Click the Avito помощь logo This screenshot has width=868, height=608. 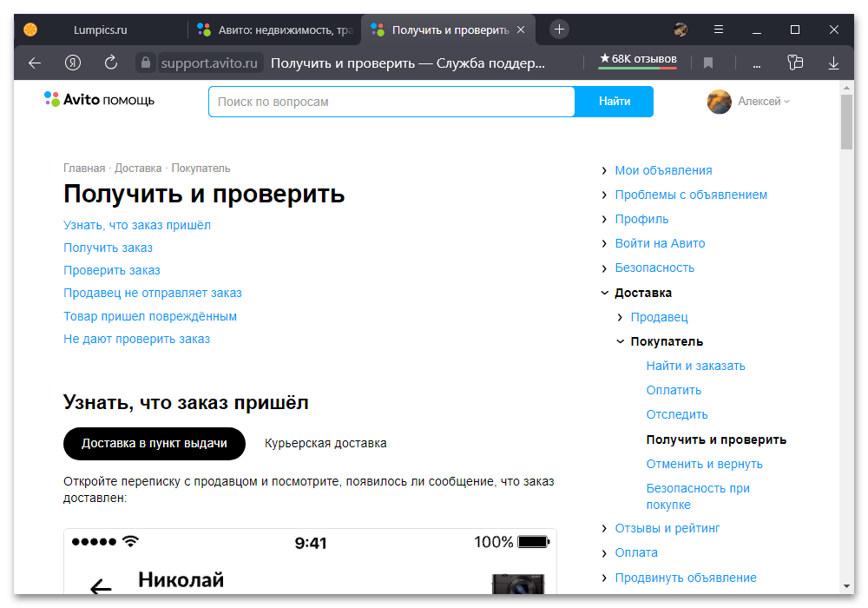coord(99,100)
